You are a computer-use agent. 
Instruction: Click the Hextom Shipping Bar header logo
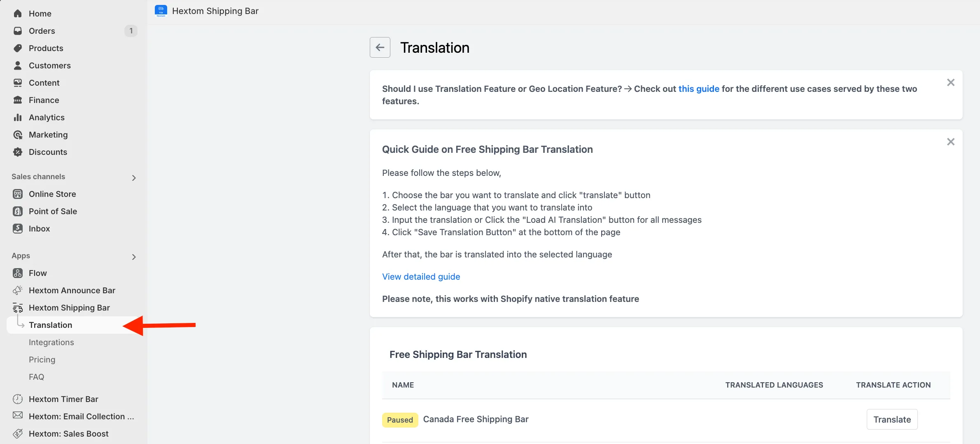coord(161,11)
